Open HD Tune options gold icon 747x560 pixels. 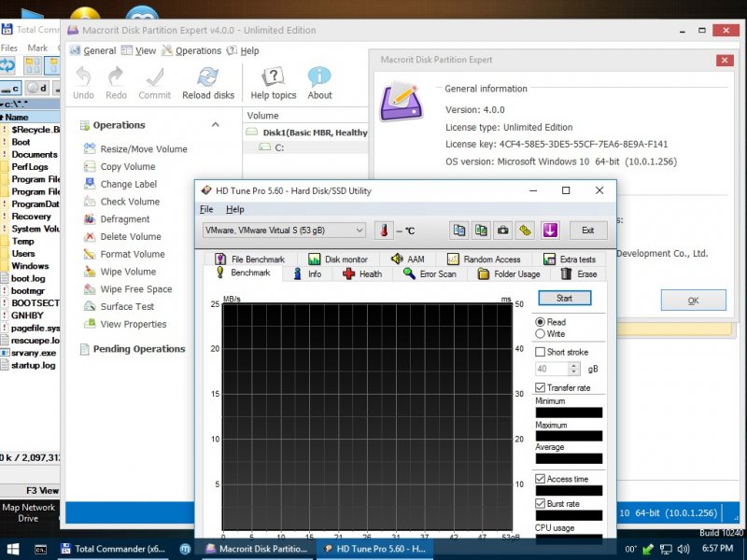pyautogui.click(x=525, y=231)
